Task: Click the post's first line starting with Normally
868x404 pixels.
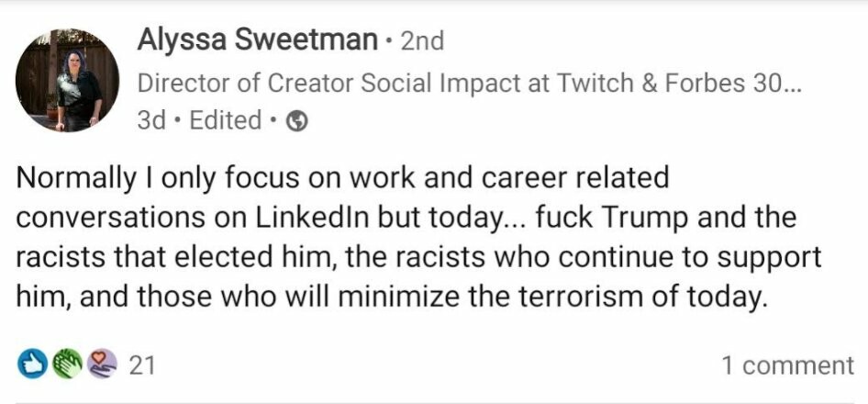Action: (342, 176)
